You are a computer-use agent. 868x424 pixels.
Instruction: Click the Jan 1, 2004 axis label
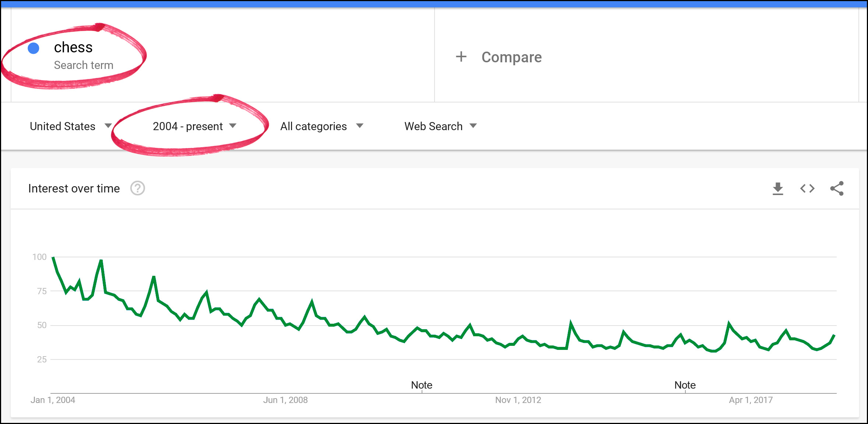(x=53, y=400)
